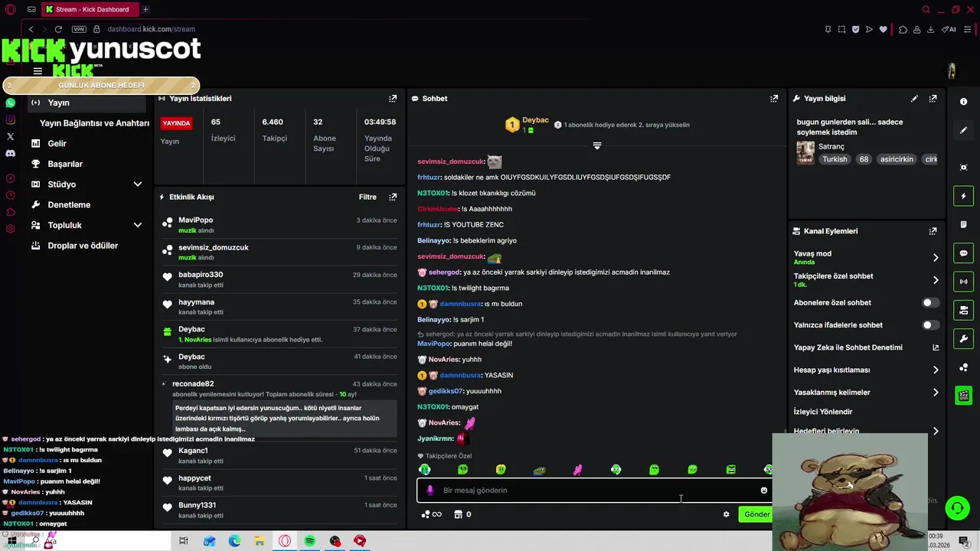Open File Explorer from the taskbar
Screen dimensions: 980x551
pos(260,541)
